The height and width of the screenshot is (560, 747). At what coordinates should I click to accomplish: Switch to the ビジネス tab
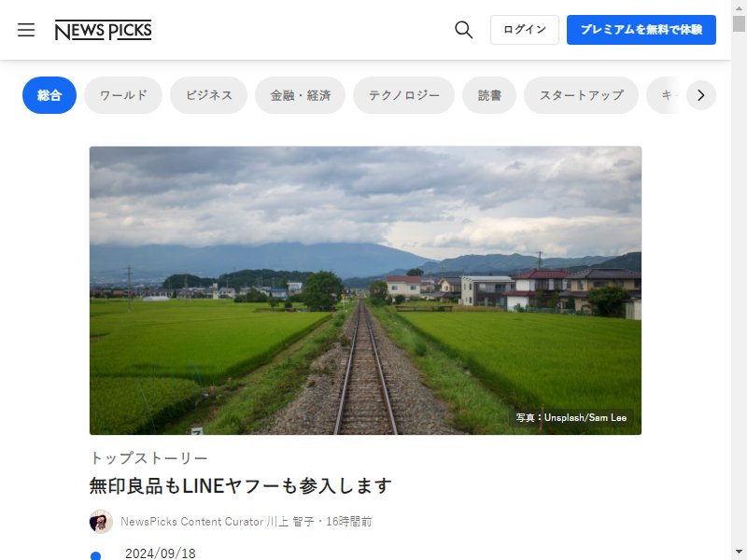pyautogui.click(x=208, y=95)
